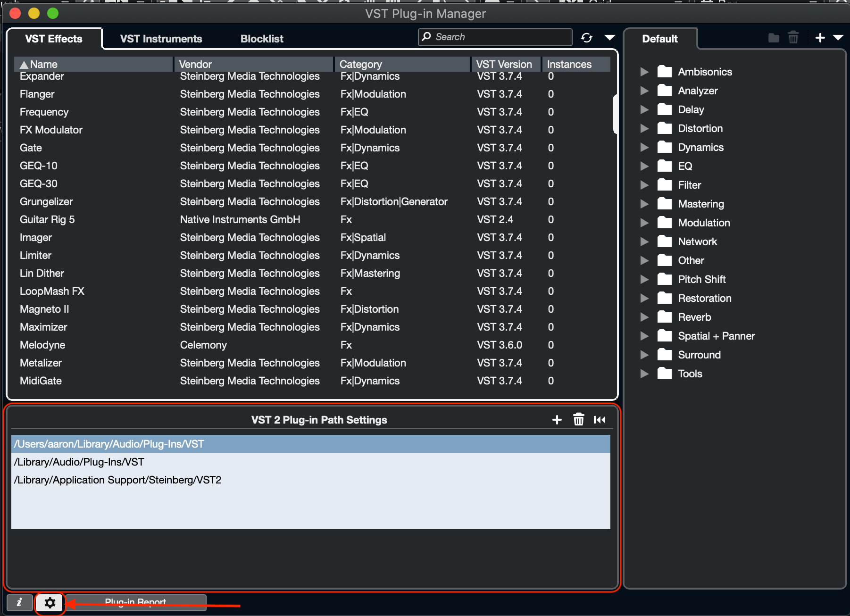
Task: Select the Flanger plug-in row
Action: 312,94
